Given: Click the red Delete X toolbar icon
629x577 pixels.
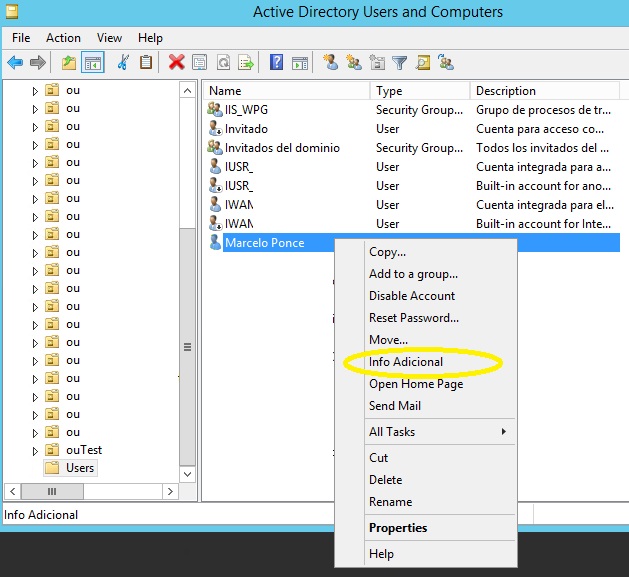Looking at the screenshot, I should [177, 62].
